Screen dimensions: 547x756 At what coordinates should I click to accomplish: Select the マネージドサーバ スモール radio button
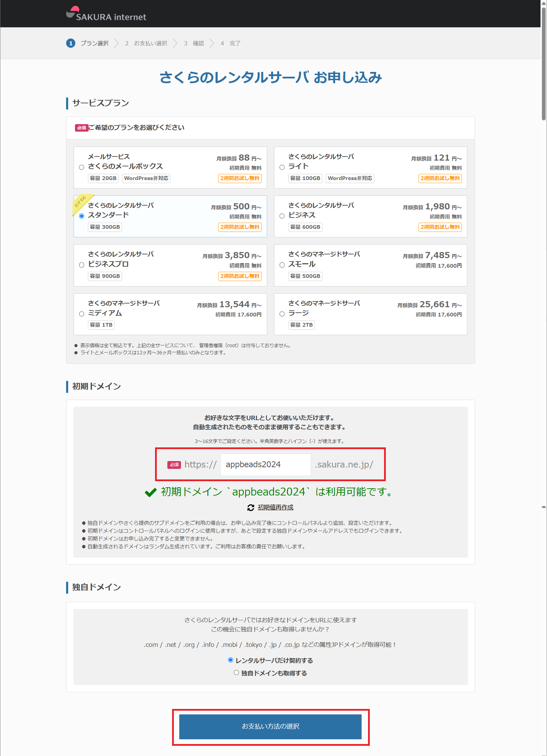[x=282, y=265]
